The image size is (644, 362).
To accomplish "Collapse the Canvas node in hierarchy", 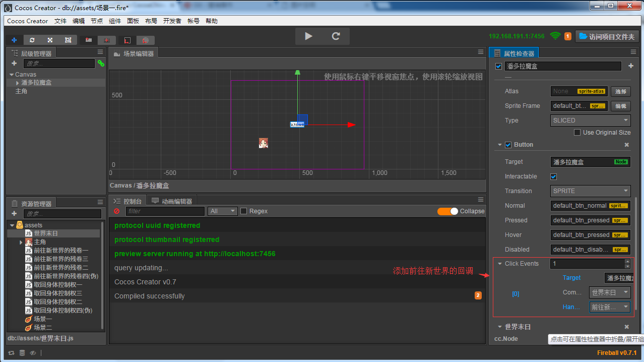I will pyautogui.click(x=12, y=75).
